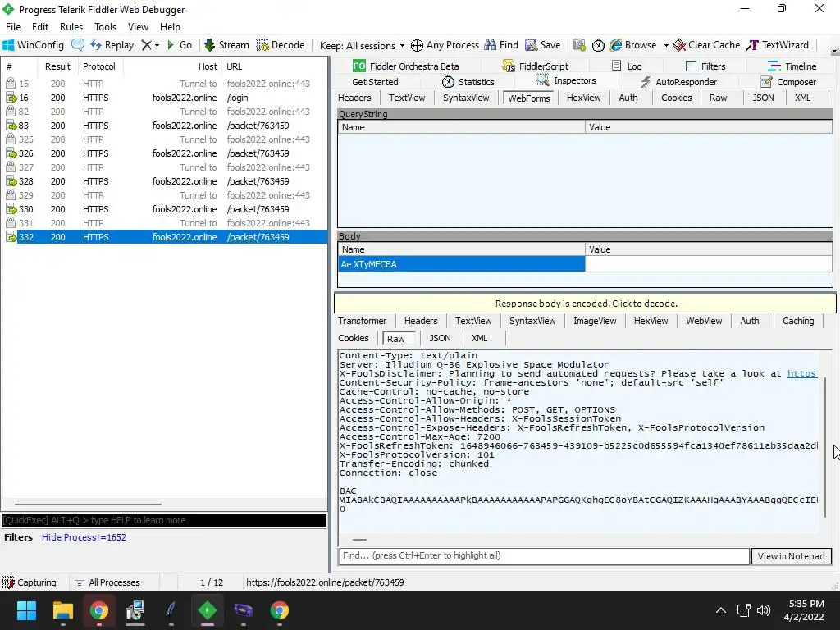Toggle Capturing in status bar
Viewport: 840px width, 630px height.
[x=30, y=582]
